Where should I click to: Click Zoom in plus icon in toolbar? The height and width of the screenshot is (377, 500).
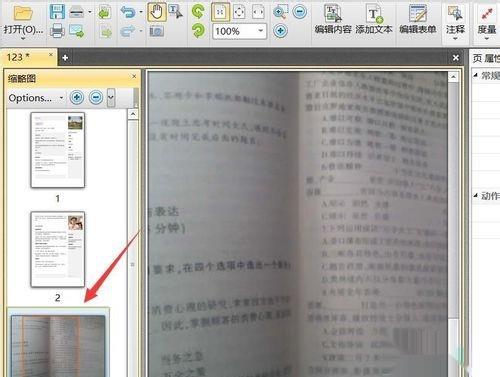(280, 31)
